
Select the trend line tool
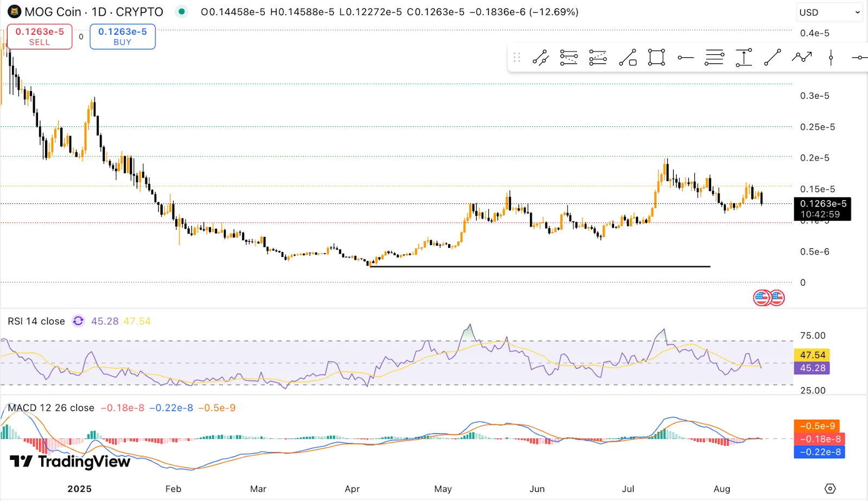540,57
